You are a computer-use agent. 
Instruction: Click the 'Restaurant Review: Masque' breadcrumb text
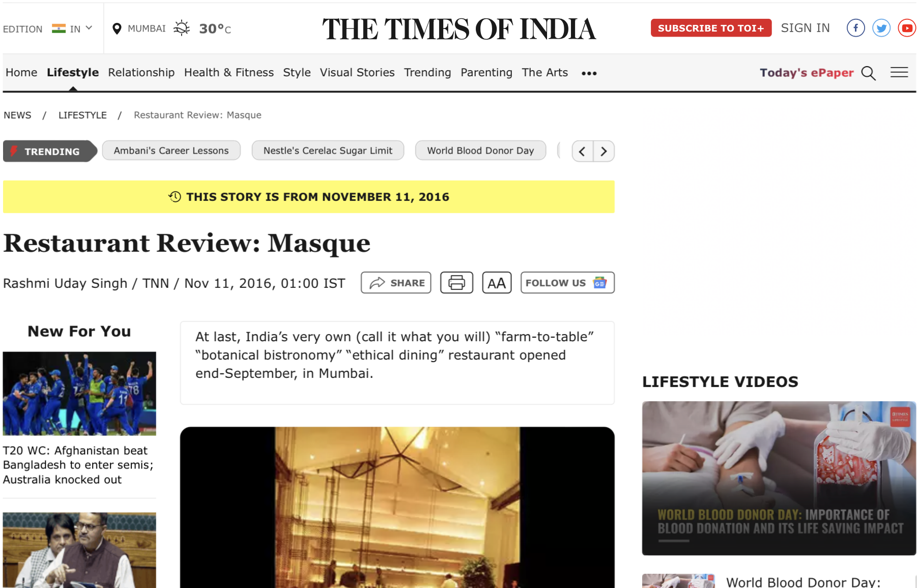(x=197, y=115)
